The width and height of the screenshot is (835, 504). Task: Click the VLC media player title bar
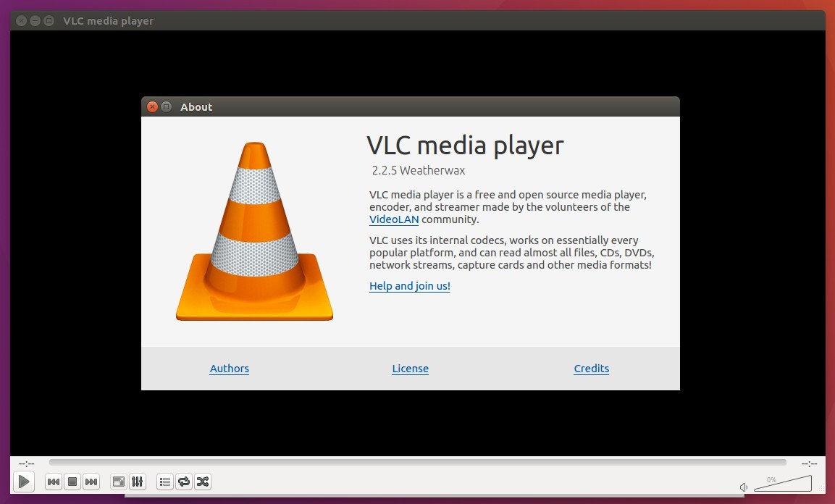pos(108,20)
